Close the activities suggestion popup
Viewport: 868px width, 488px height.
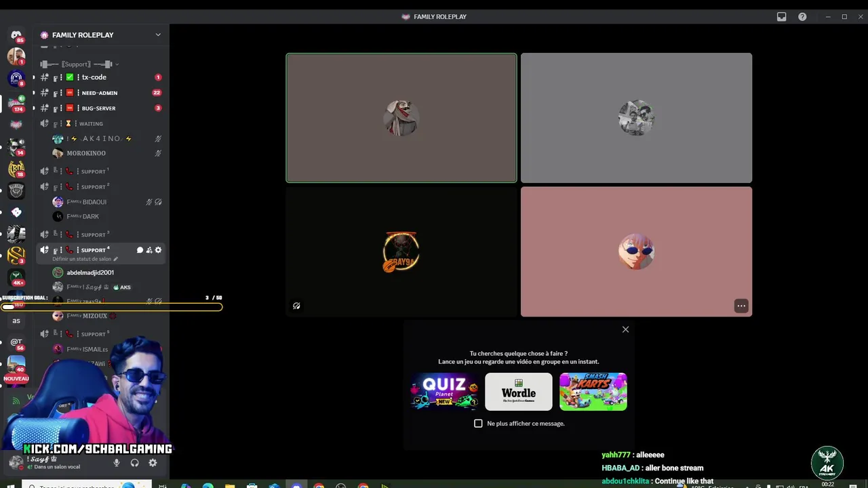(625, 329)
